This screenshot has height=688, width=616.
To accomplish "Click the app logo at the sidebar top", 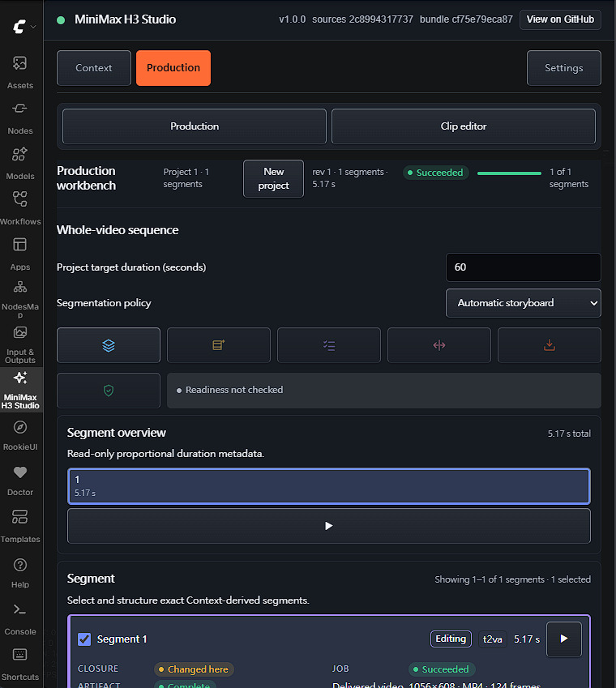I will 19,27.
